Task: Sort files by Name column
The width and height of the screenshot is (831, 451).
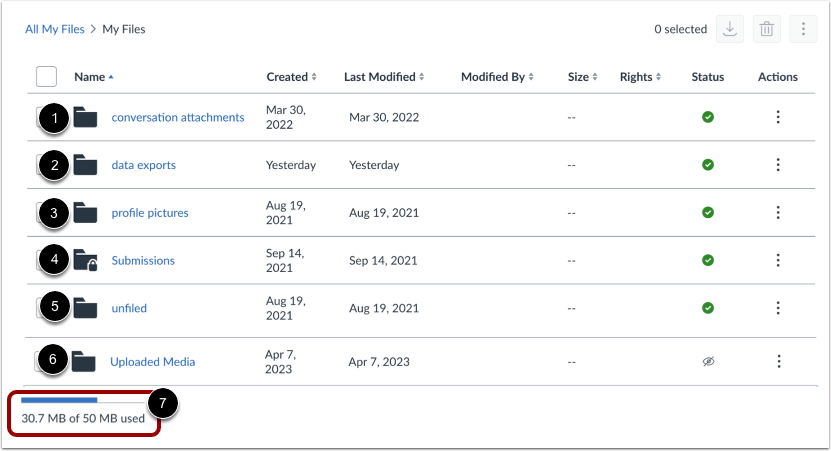Action: pyautogui.click(x=93, y=77)
